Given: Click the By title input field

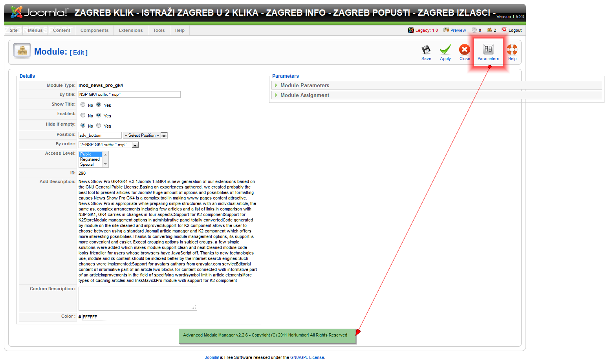Looking at the screenshot, I should point(130,94).
